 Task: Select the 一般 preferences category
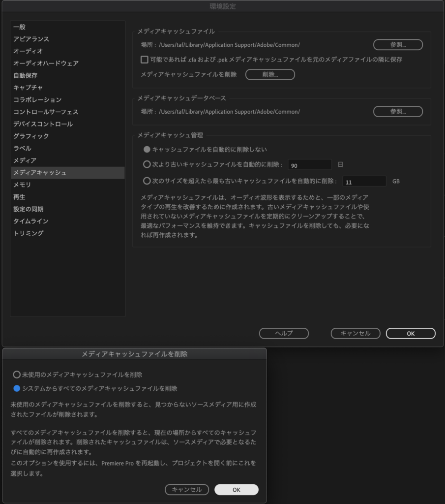(x=20, y=27)
